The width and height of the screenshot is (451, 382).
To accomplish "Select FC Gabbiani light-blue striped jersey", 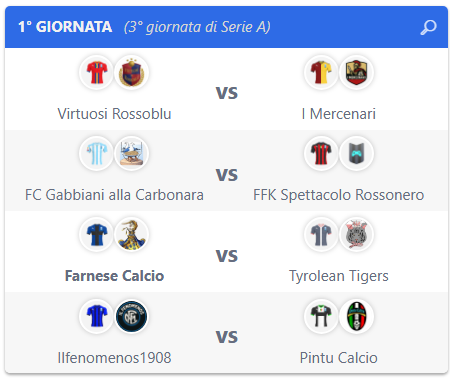I will tap(97, 153).
